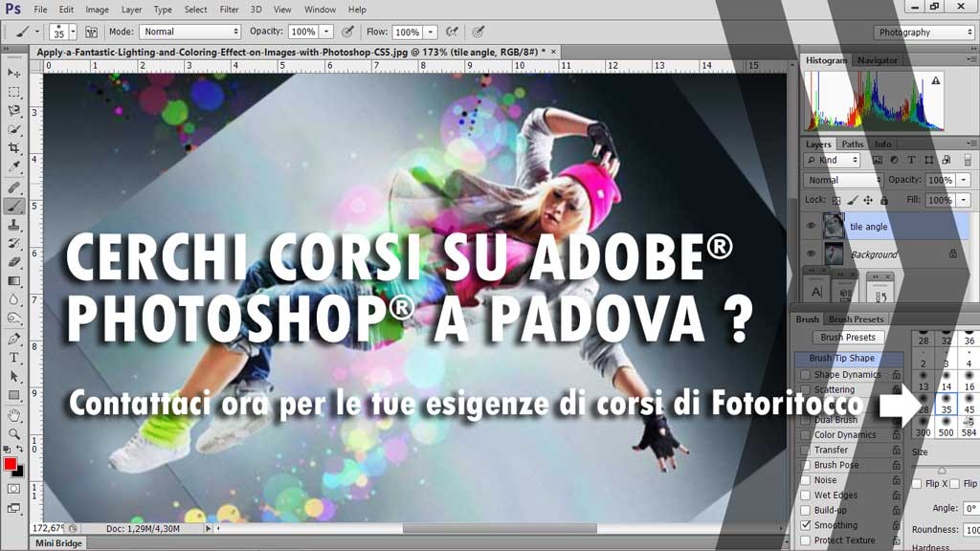Select the Dodge tool
This screenshot has width=980, height=551.
tap(13, 319)
